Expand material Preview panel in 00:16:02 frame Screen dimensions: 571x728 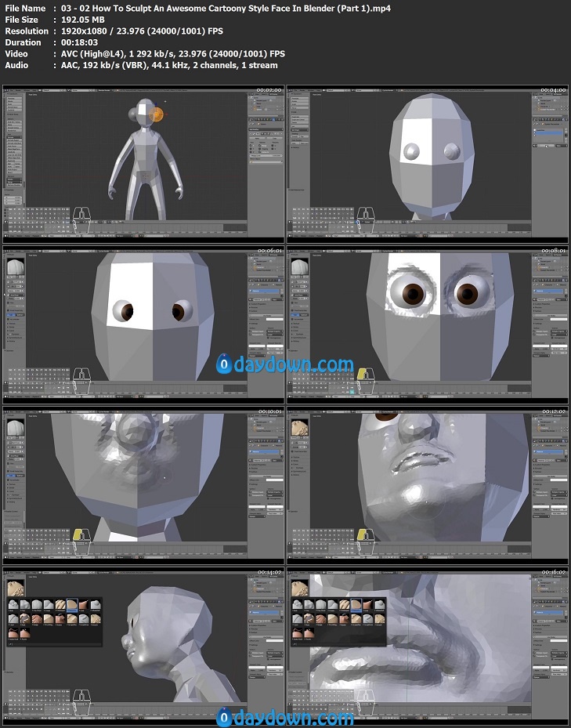tap(537, 628)
